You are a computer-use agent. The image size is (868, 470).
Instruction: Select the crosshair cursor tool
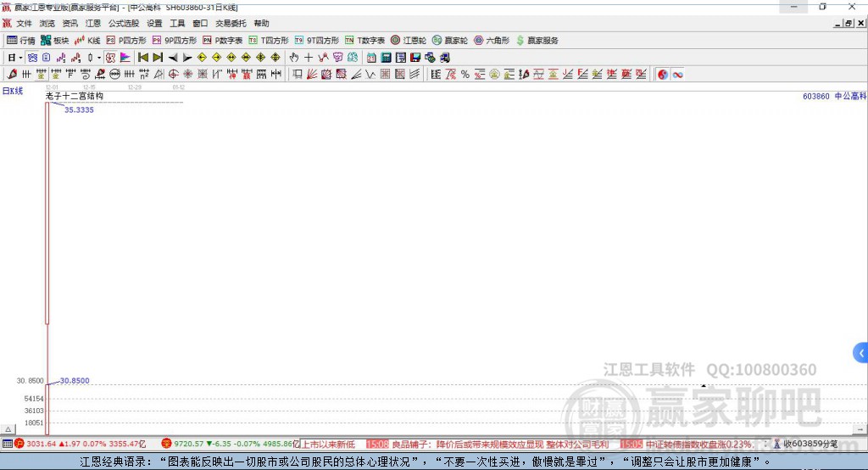point(309,58)
